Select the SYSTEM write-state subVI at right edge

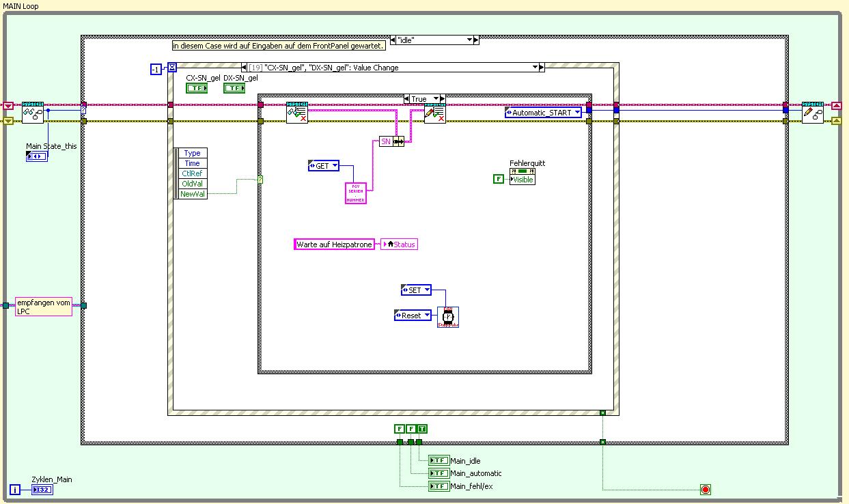click(813, 113)
